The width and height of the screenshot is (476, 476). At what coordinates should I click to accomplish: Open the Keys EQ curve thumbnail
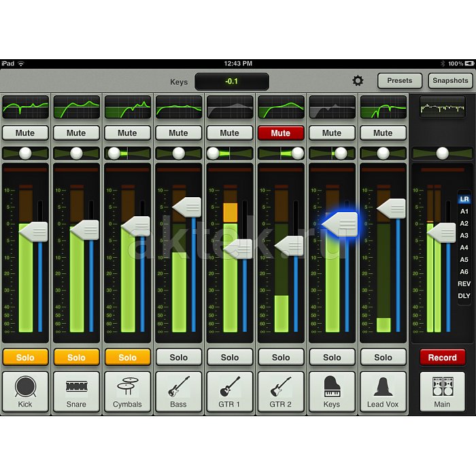333,107
